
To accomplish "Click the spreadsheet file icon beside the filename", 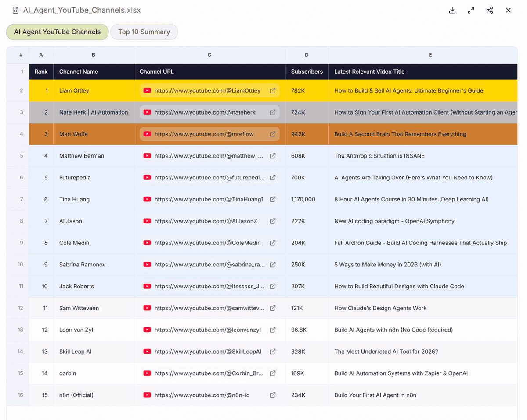I will (x=16, y=10).
